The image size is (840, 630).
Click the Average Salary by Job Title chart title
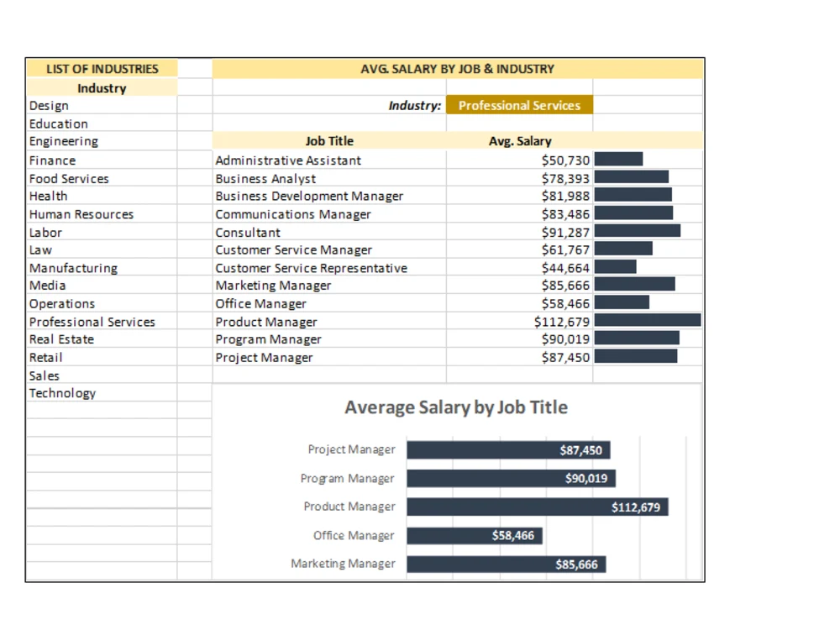(x=455, y=407)
